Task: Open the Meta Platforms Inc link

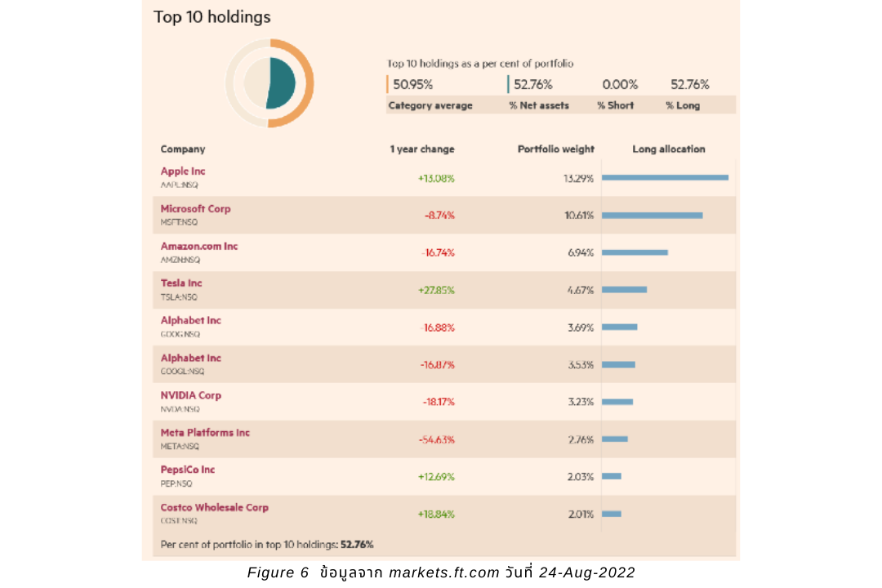Action: click(205, 433)
